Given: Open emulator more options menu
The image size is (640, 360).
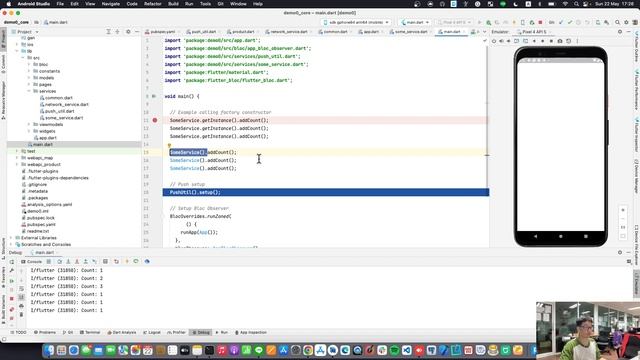Looking at the screenshot, I should [577, 41].
